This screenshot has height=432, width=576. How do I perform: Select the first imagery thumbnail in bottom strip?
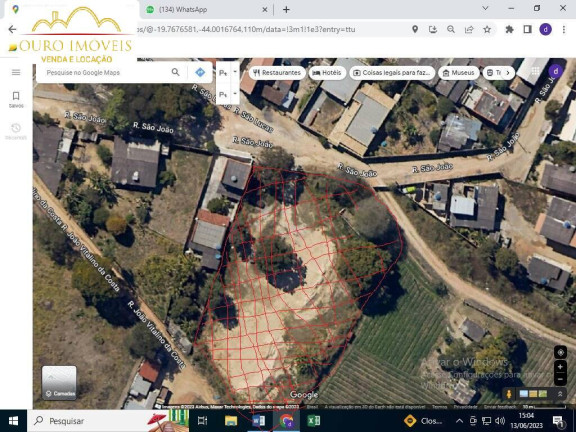point(524,394)
